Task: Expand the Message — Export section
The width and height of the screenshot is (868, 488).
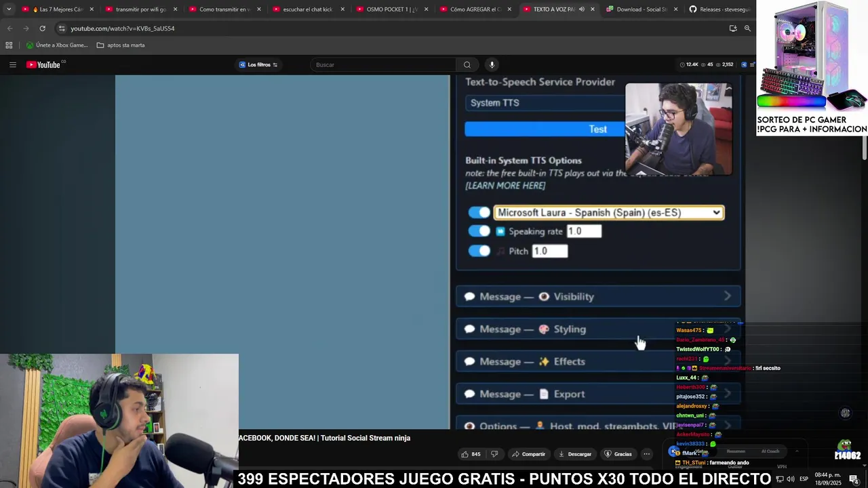Action: point(598,394)
